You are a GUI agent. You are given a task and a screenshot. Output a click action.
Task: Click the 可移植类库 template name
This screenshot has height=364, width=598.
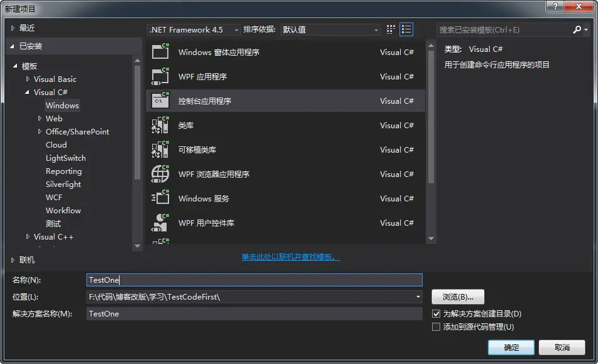tap(197, 149)
